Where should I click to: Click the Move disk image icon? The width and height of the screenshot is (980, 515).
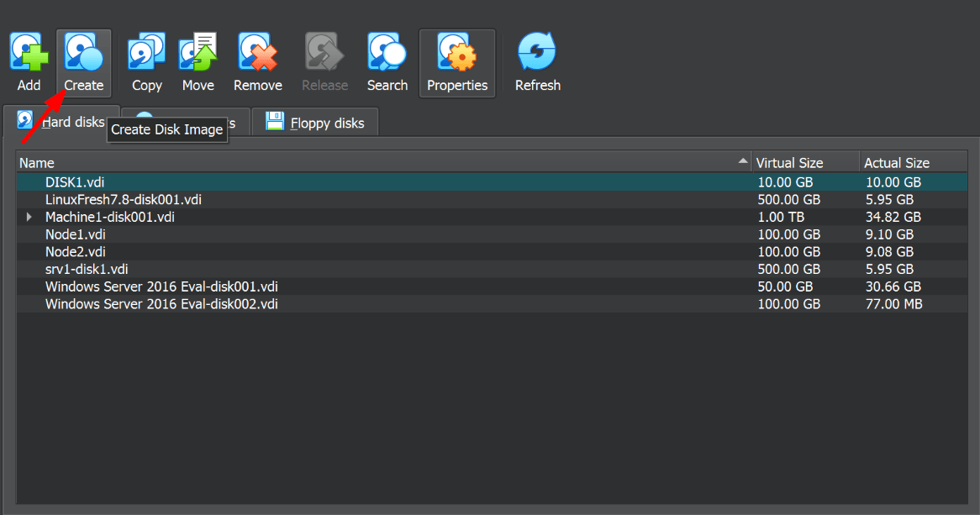[198, 53]
